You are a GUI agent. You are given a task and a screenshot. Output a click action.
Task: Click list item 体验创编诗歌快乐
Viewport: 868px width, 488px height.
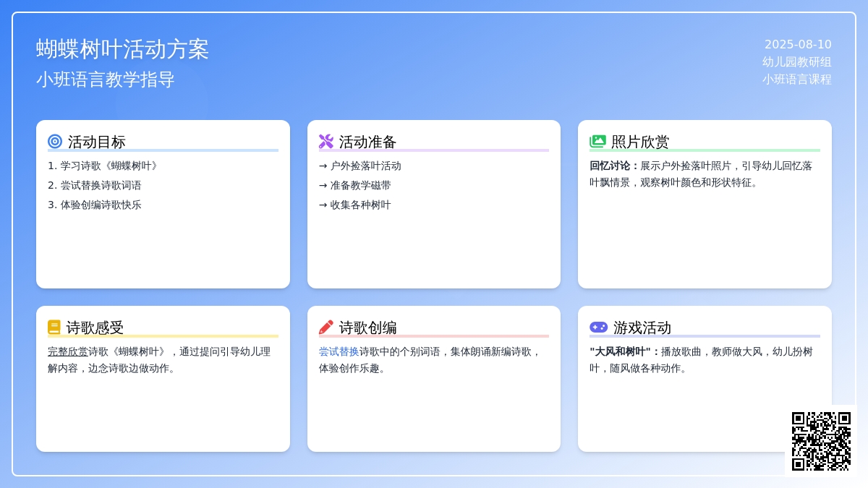click(x=95, y=205)
